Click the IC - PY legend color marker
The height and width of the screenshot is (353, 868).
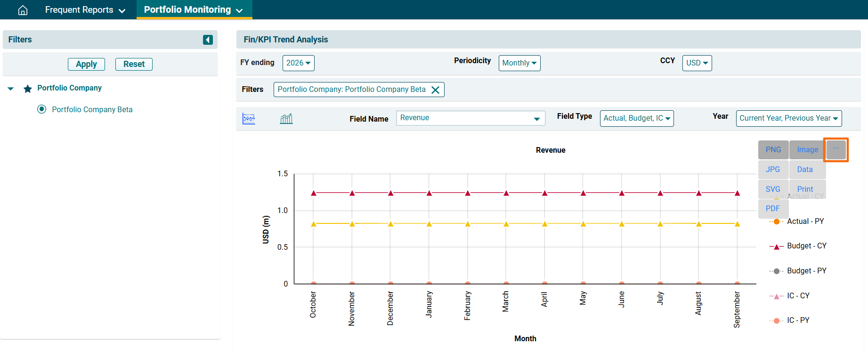[x=776, y=321]
